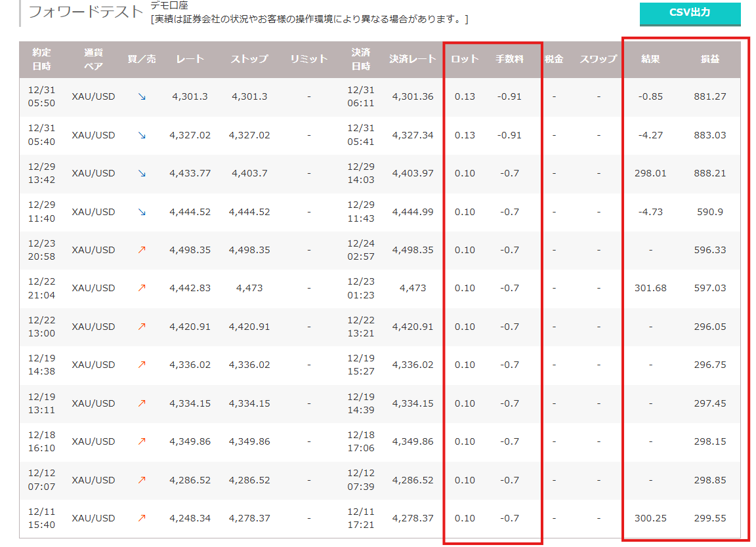Viewport: 756px width, 547px height.
Task: Select the sell arrow in the 12/31 05:50 row
Action: [142, 97]
